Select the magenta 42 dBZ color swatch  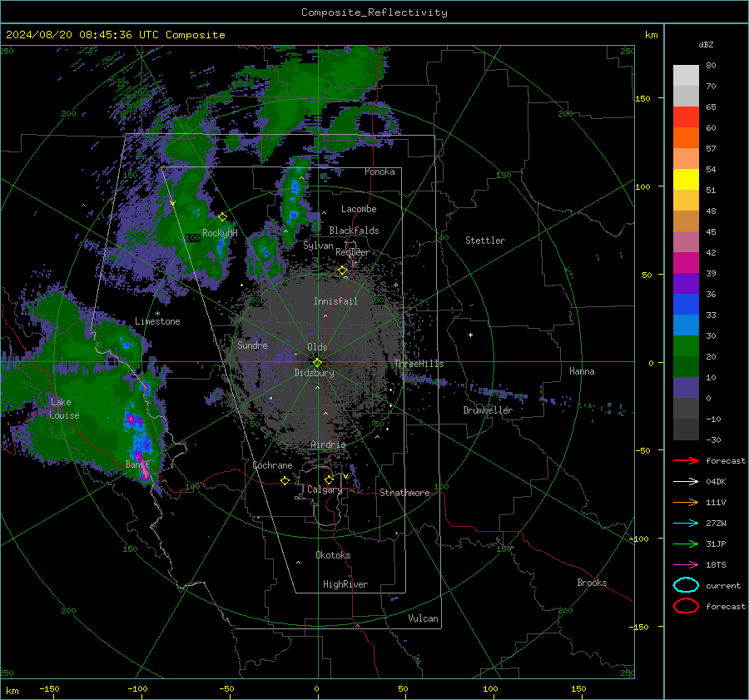coord(686,263)
